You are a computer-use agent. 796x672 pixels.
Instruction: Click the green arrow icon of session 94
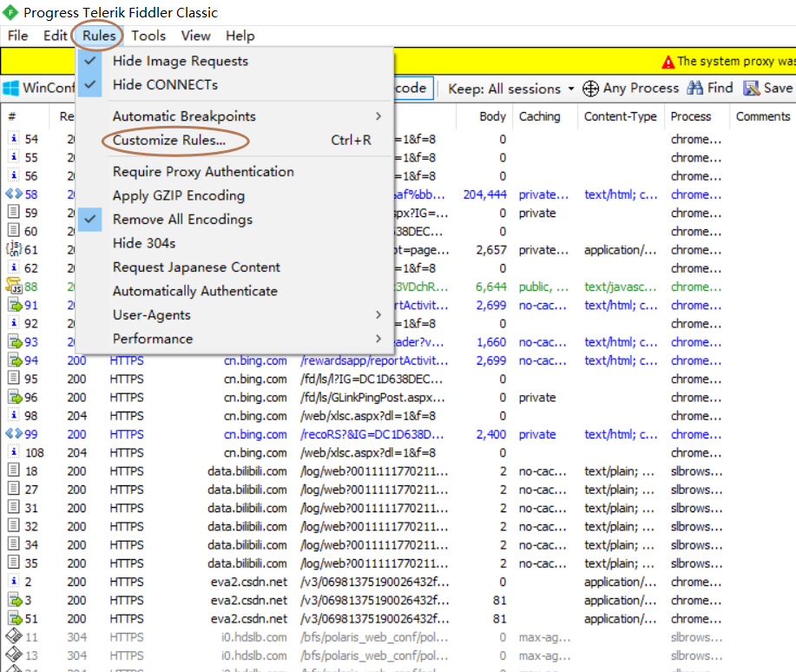(x=15, y=360)
